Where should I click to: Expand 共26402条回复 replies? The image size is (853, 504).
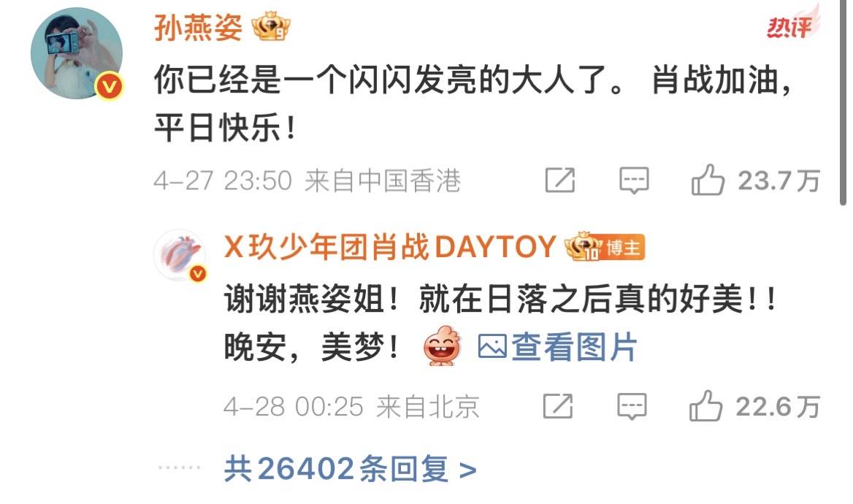[x=351, y=469]
